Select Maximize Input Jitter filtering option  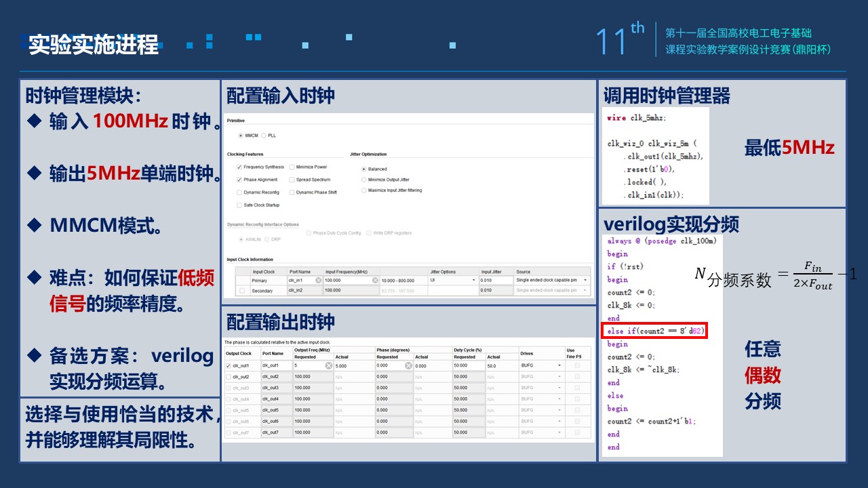coord(363,190)
